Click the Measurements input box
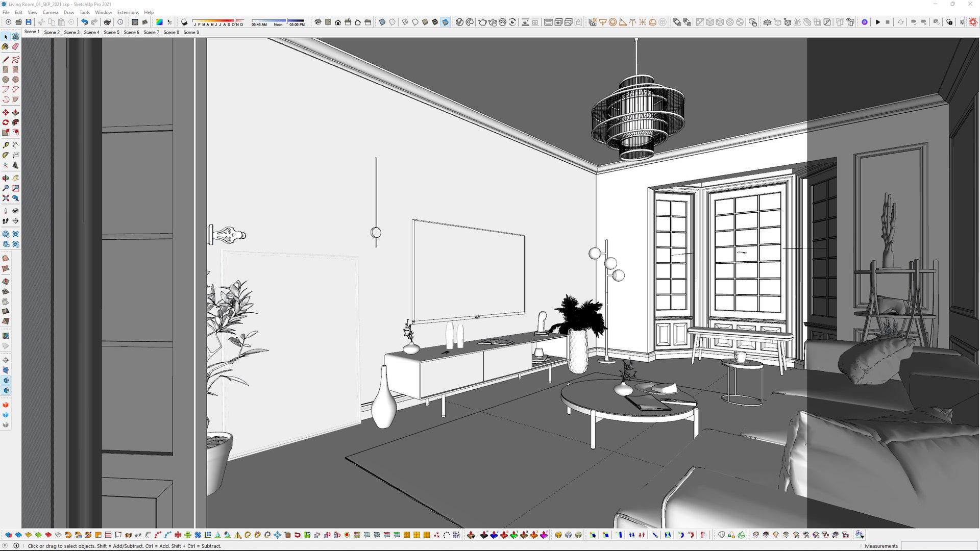Image resolution: width=980 pixels, height=551 pixels. [x=939, y=546]
